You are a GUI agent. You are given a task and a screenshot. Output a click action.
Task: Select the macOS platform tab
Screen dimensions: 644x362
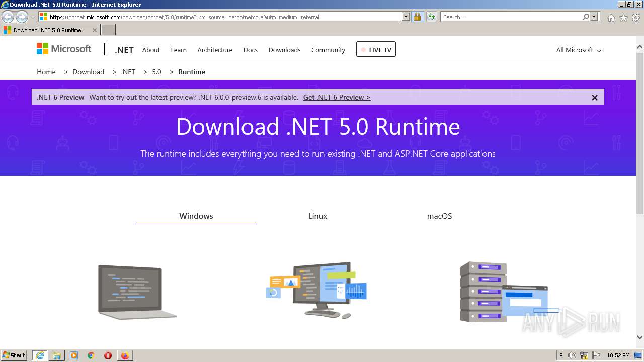(x=439, y=216)
